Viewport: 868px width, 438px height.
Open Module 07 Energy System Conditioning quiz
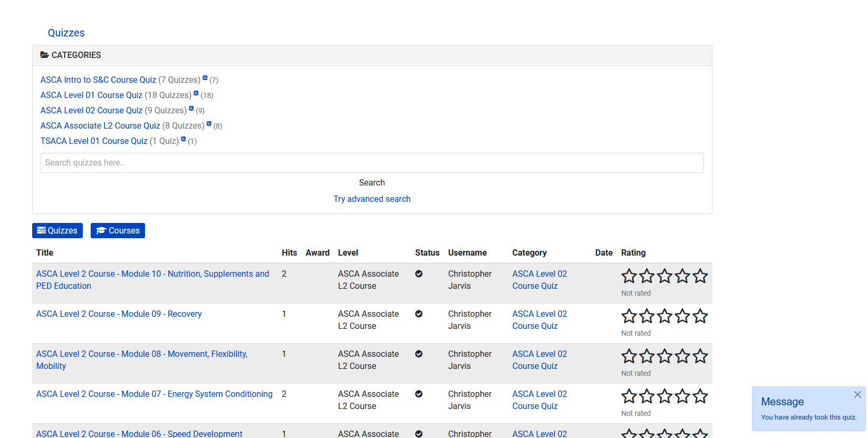(154, 394)
